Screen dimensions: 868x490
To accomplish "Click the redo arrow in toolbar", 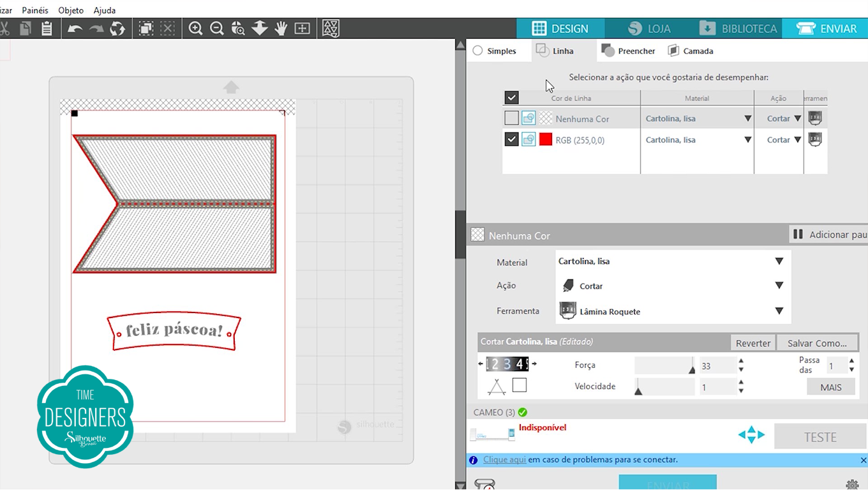I will 96,29.
